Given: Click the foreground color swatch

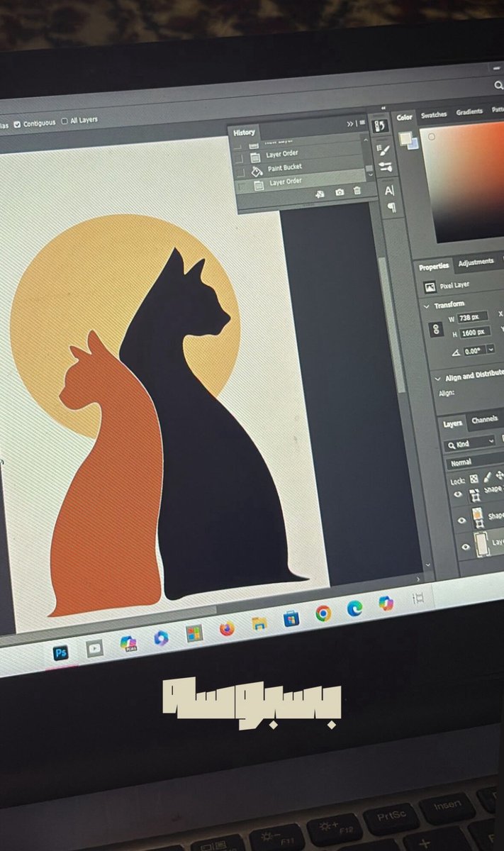Looking at the screenshot, I should tap(406, 138).
